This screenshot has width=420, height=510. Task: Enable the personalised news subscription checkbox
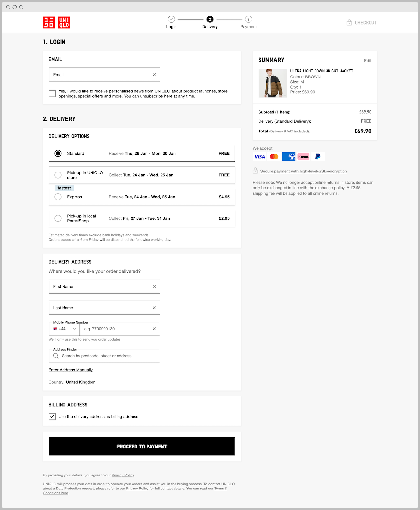click(x=52, y=93)
